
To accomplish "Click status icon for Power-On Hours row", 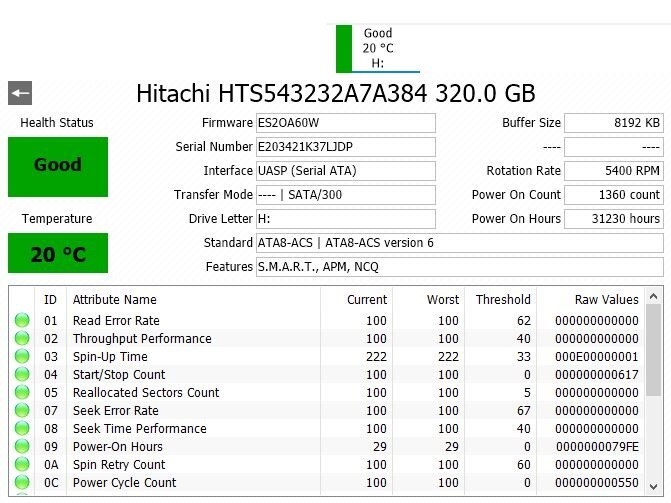I will click(22, 446).
